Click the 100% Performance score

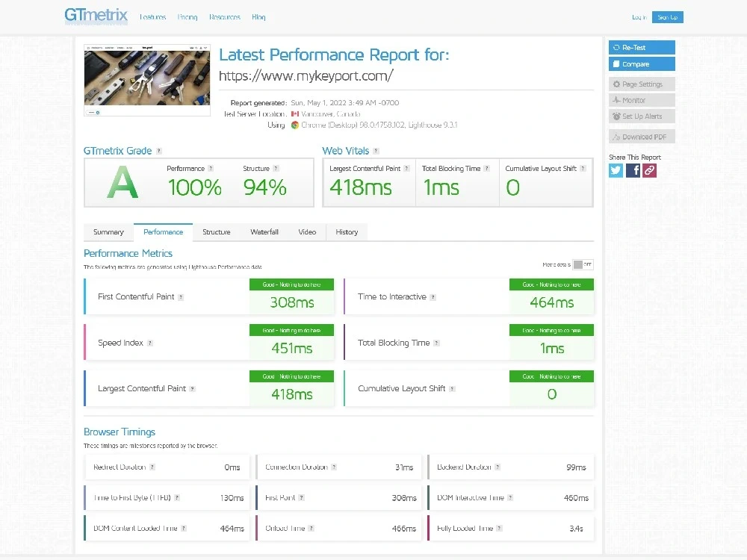(x=195, y=187)
